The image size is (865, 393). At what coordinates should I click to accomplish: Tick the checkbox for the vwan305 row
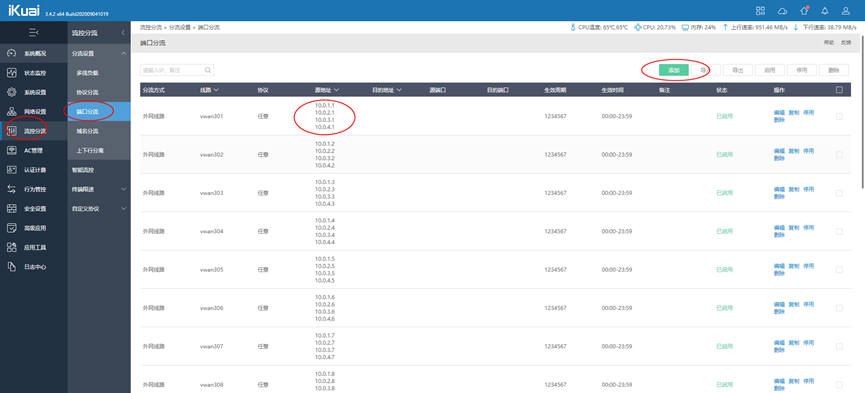coord(839,270)
